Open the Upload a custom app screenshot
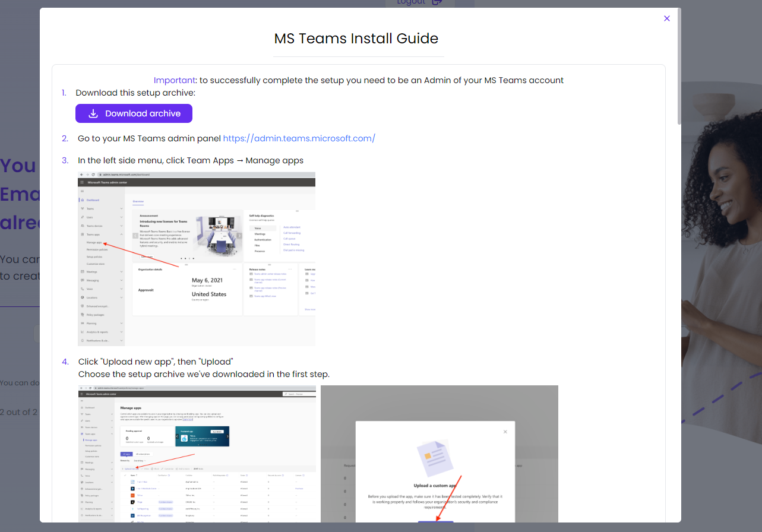Image resolution: width=762 pixels, height=532 pixels. click(440, 454)
